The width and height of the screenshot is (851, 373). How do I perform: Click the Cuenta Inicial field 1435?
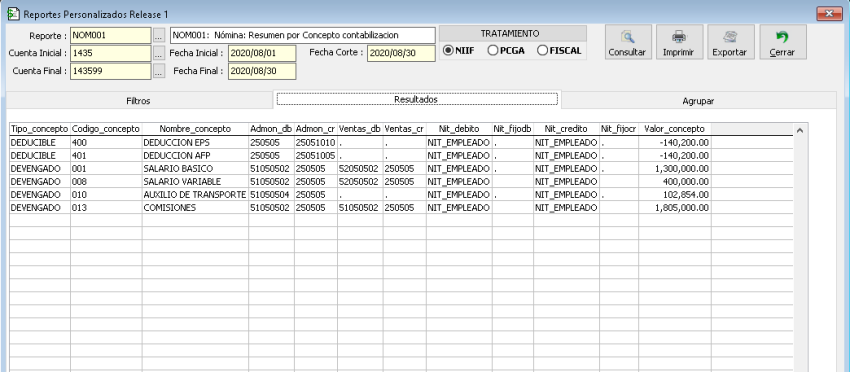[110, 53]
